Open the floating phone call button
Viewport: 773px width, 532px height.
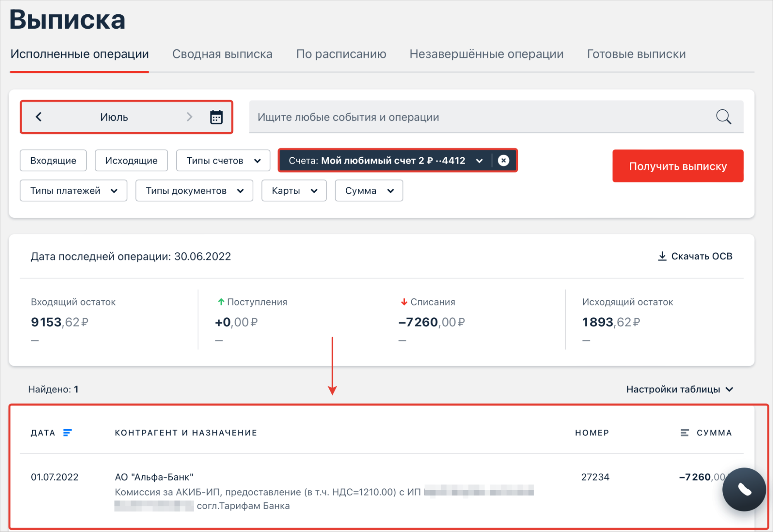744,489
